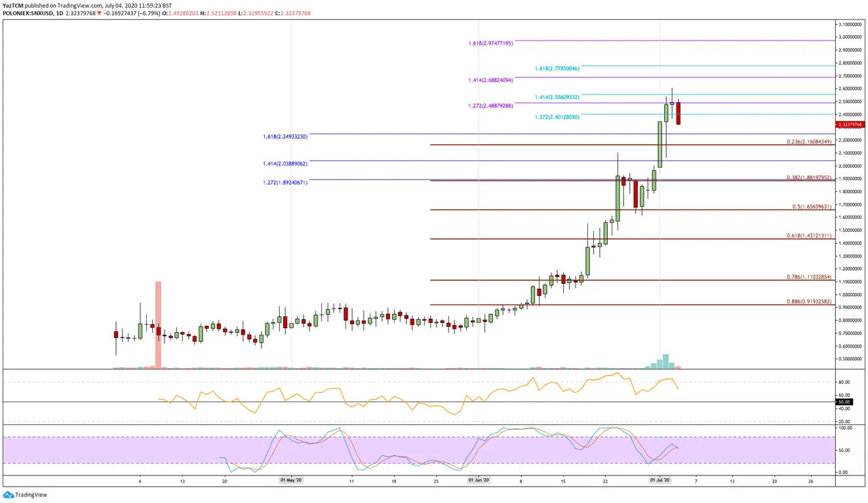The image size is (868, 503).
Task: Click the blue 1.272(1.89240671) label
Action: click(286, 182)
